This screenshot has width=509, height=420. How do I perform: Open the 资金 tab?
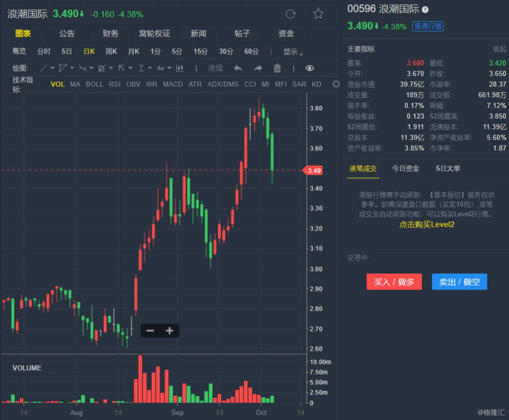point(286,34)
